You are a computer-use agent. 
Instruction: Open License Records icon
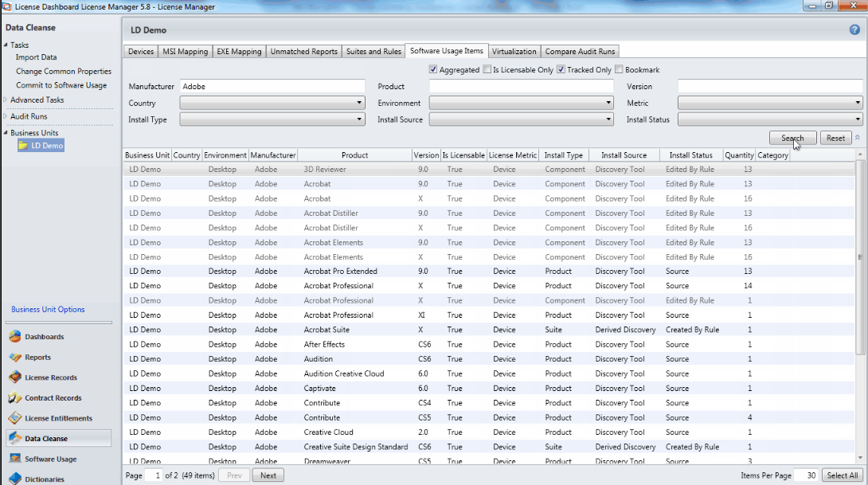click(14, 377)
